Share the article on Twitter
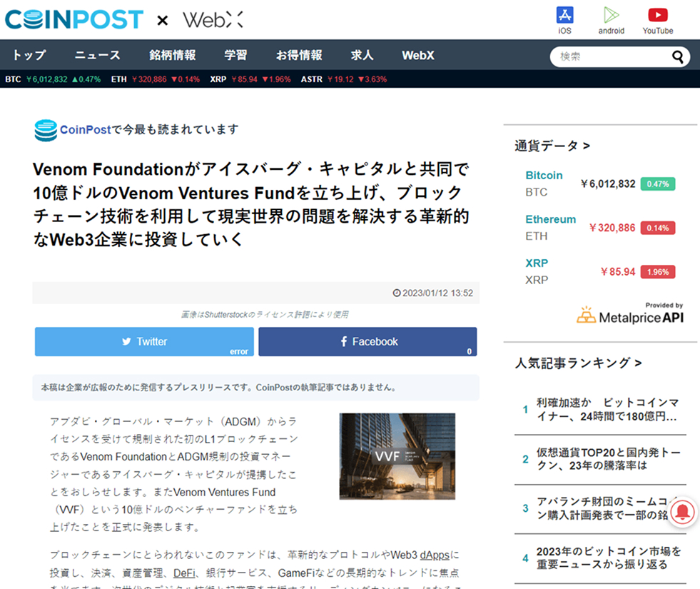700x589 pixels. [x=144, y=341]
